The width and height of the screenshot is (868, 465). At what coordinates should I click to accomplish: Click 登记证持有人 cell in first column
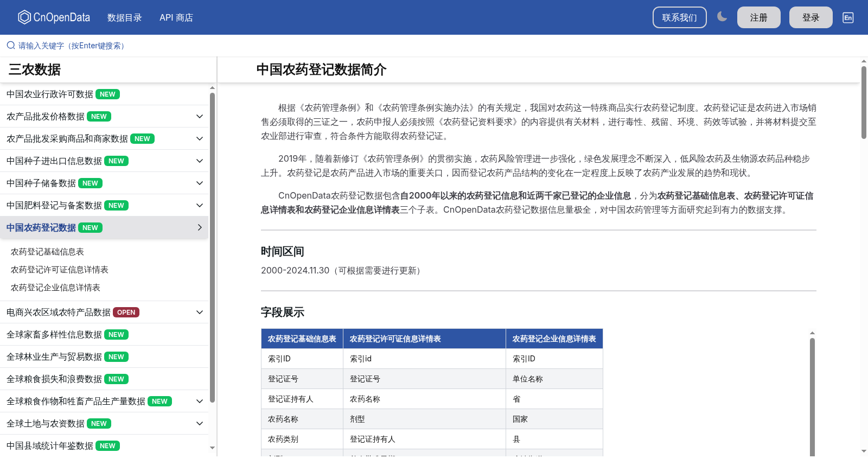[x=302, y=399]
